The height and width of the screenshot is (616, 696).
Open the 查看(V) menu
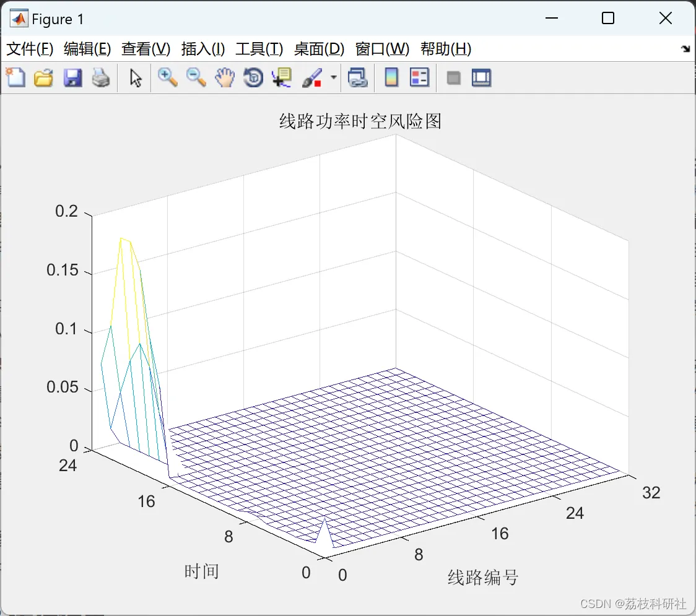tap(146, 49)
